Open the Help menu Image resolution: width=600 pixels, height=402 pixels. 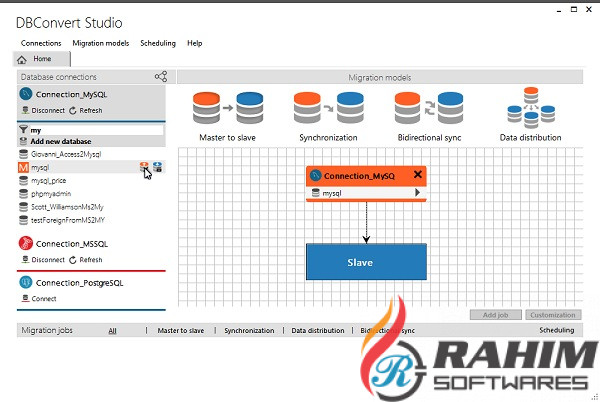pos(194,43)
